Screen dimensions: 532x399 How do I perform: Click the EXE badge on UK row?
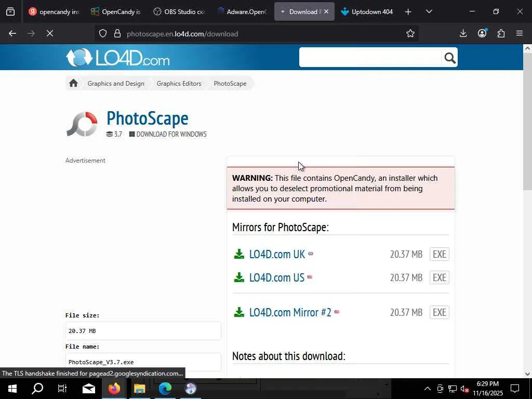click(x=440, y=254)
